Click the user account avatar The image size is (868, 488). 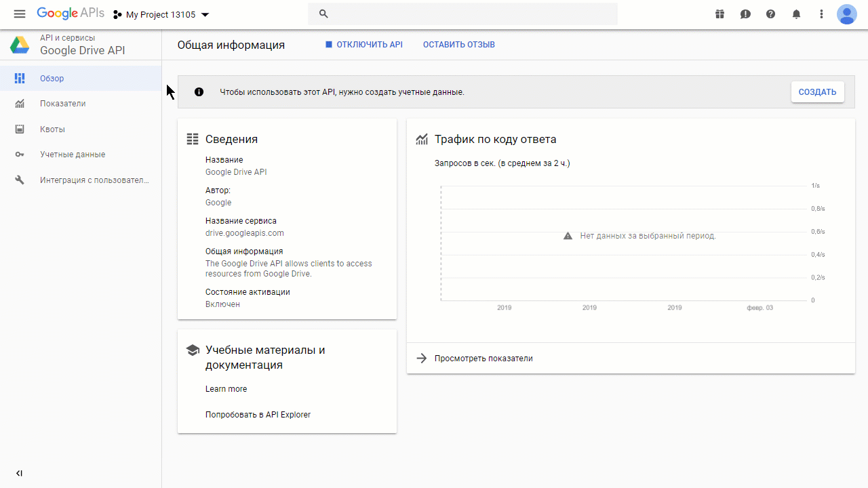[x=846, y=14]
